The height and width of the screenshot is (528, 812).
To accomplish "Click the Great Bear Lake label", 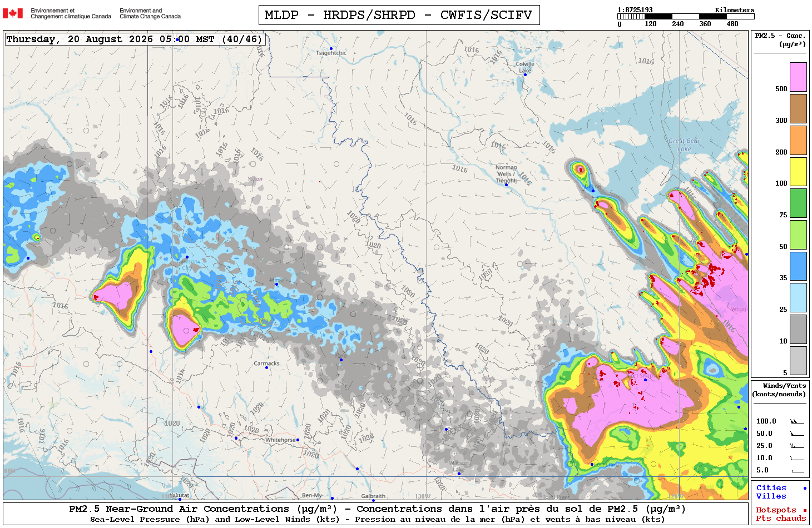I will pyautogui.click(x=684, y=145).
